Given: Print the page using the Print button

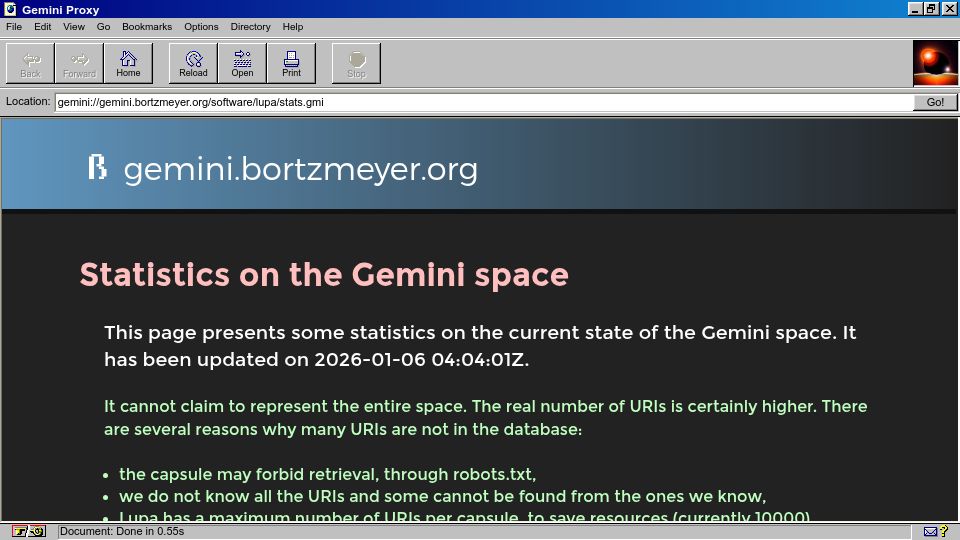Looking at the screenshot, I should 291,63.
